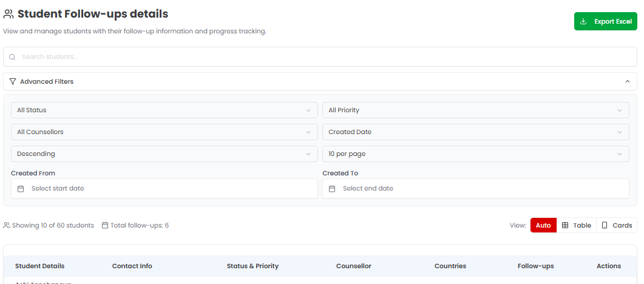
Task: Open the Created Date sort dropdown
Action: click(475, 132)
